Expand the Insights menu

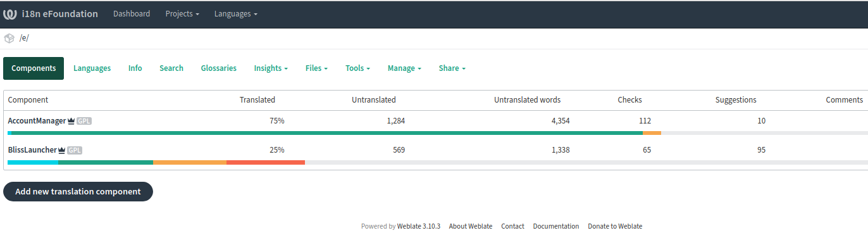click(x=271, y=68)
